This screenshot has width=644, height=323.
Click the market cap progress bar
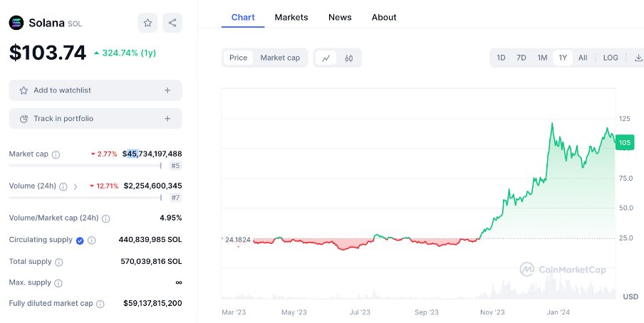[85, 166]
